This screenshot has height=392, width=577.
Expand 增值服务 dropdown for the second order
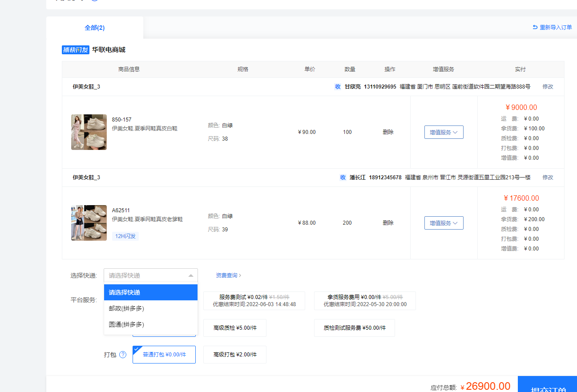(444, 223)
